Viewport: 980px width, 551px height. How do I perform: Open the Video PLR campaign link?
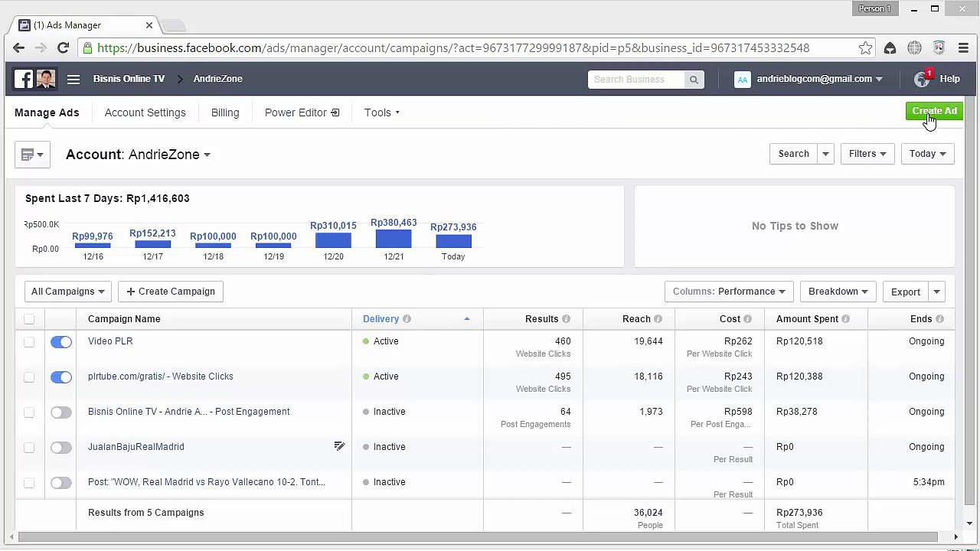pos(110,341)
